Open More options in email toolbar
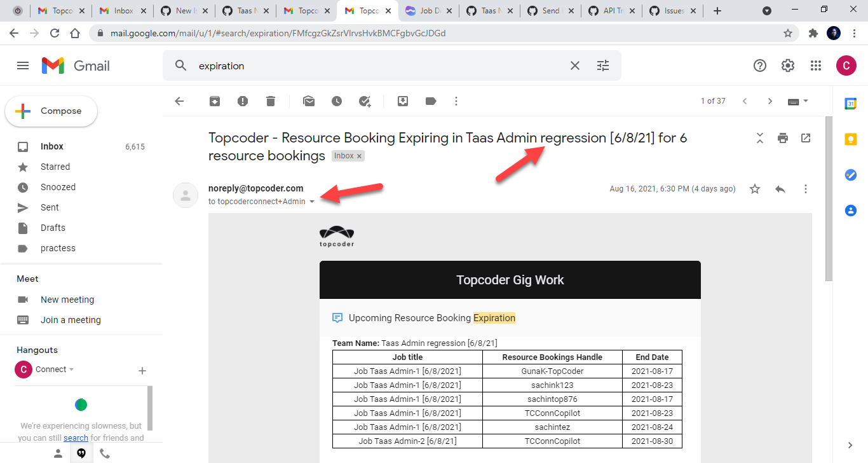The width and height of the screenshot is (868, 463). pos(456,101)
